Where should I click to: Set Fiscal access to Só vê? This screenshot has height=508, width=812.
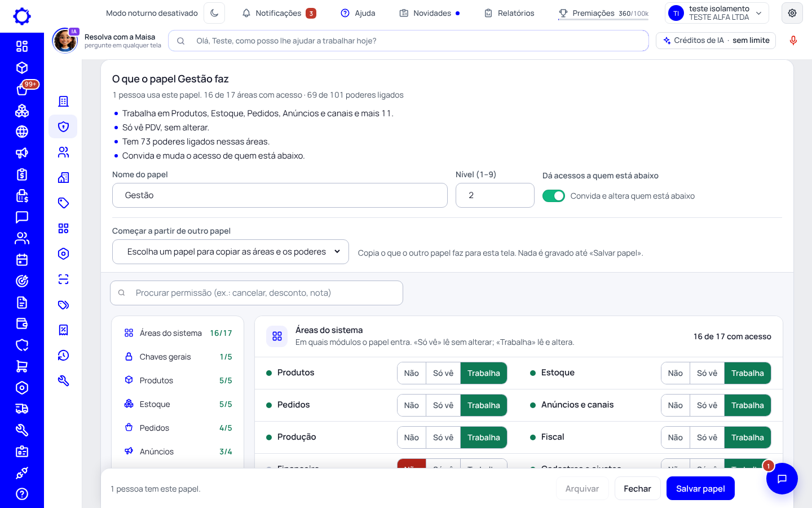point(707,437)
